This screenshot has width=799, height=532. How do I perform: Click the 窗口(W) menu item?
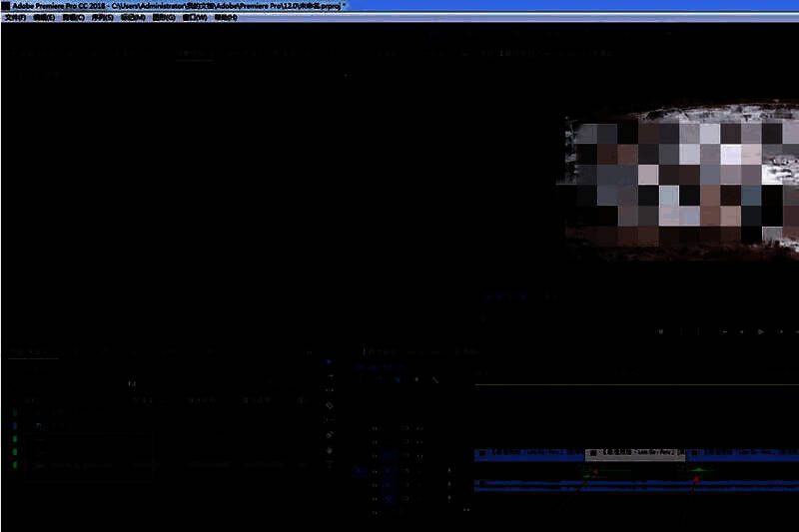[x=195, y=18]
